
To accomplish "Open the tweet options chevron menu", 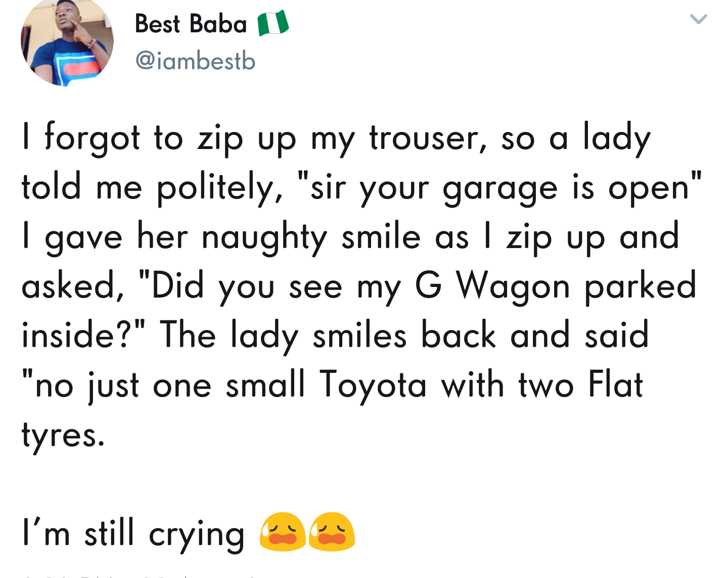I will [x=698, y=20].
